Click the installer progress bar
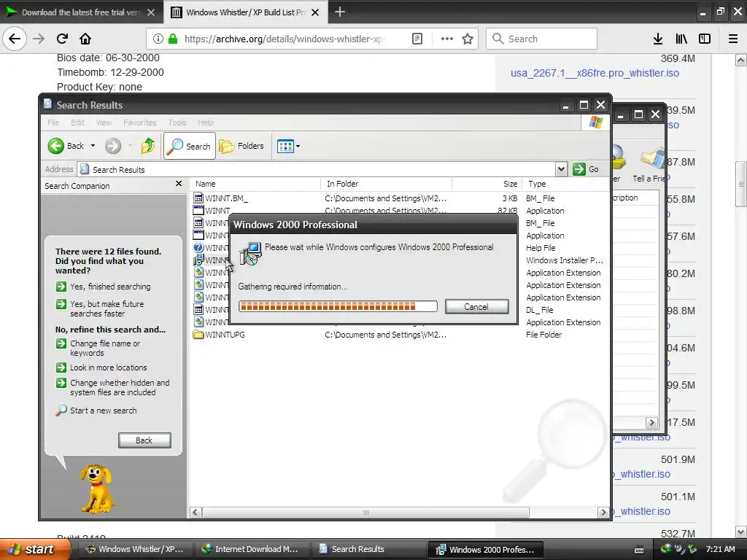The image size is (747, 560). [338, 306]
